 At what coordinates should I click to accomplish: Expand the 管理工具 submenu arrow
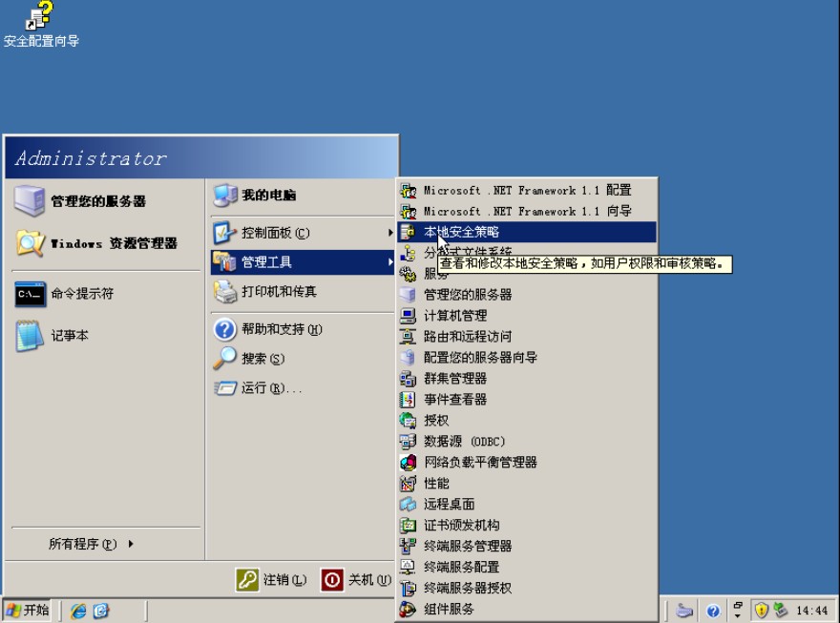pyautogui.click(x=390, y=262)
